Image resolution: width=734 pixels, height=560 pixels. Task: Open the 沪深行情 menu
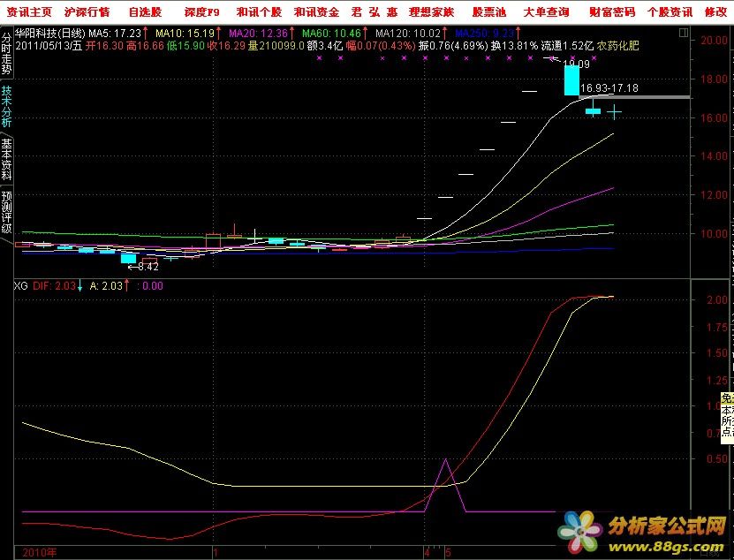[x=87, y=11]
